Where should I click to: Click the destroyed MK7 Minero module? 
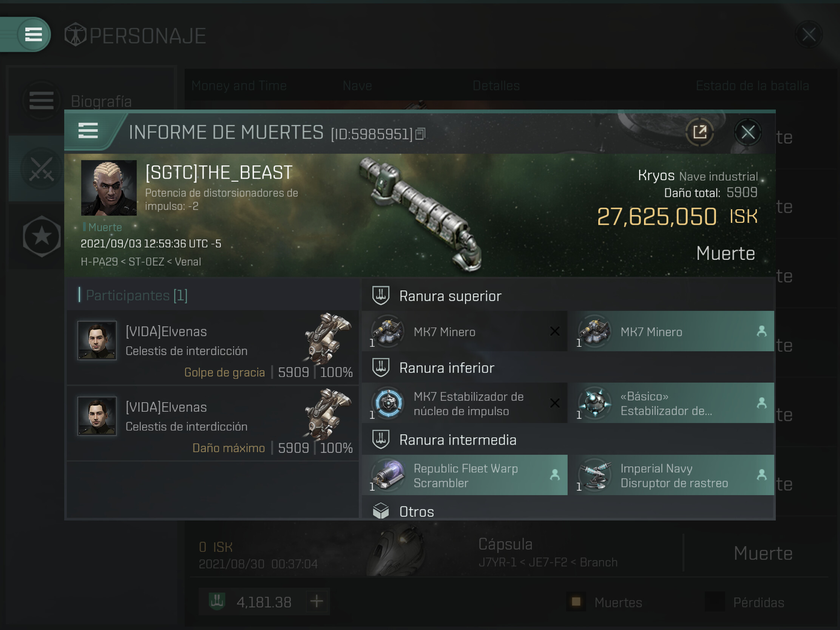point(465,332)
